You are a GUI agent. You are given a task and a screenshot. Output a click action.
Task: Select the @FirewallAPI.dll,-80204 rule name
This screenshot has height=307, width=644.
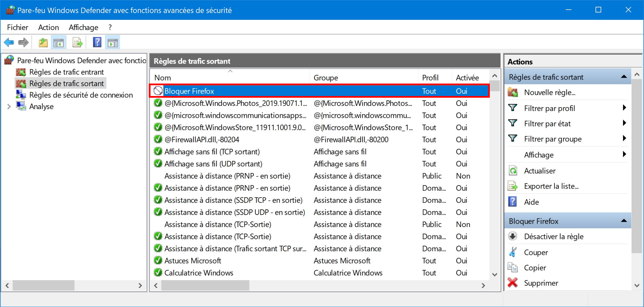pos(202,139)
